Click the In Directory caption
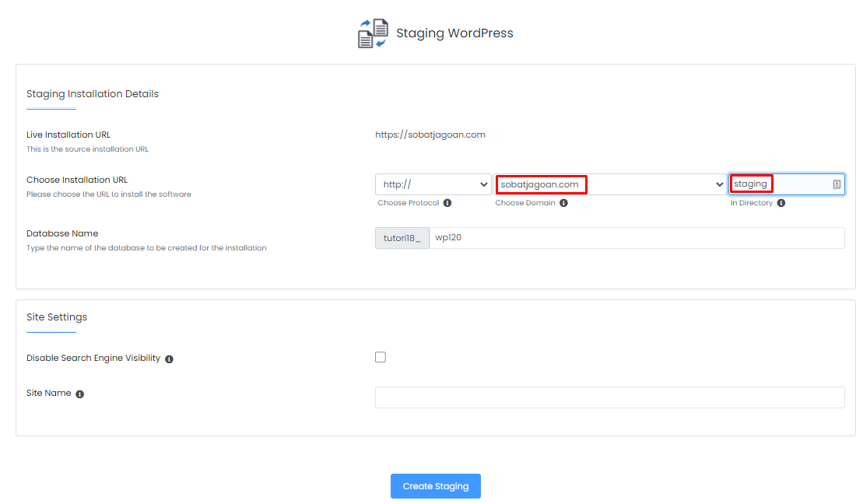Viewport: 856px width, 504px height. (x=752, y=203)
